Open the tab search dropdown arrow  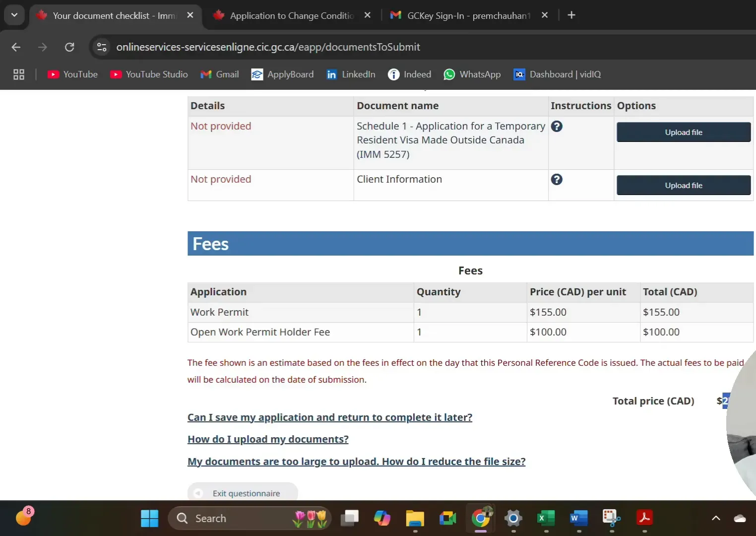pyautogui.click(x=14, y=15)
